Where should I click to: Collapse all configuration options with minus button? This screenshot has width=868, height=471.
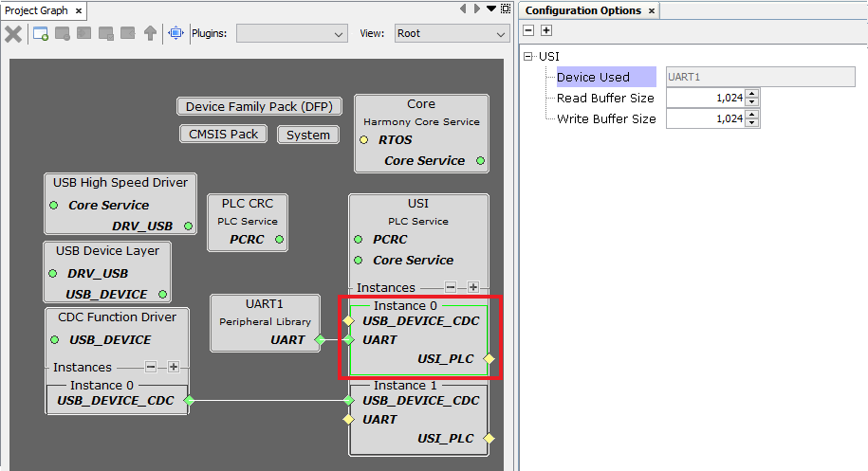pos(528,30)
